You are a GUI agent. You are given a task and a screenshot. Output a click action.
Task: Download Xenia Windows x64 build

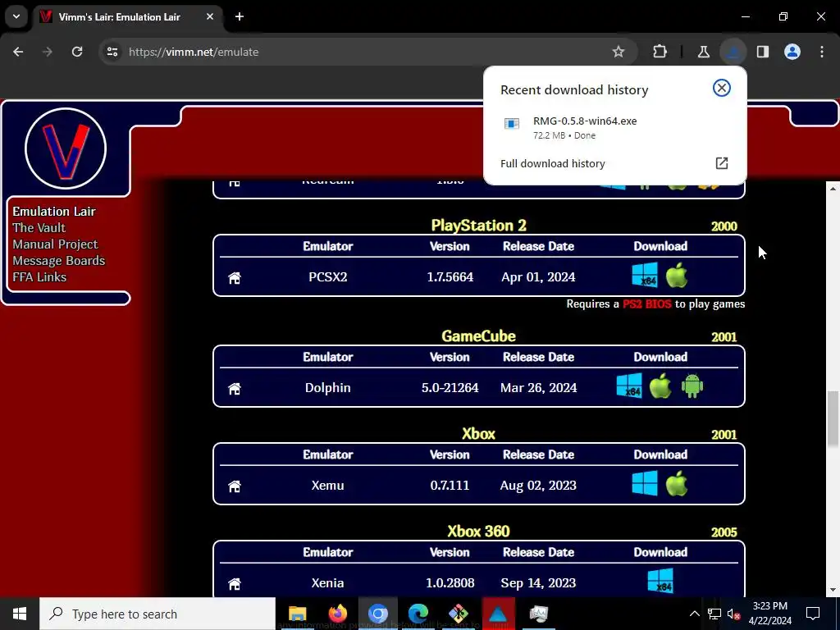[660, 582]
